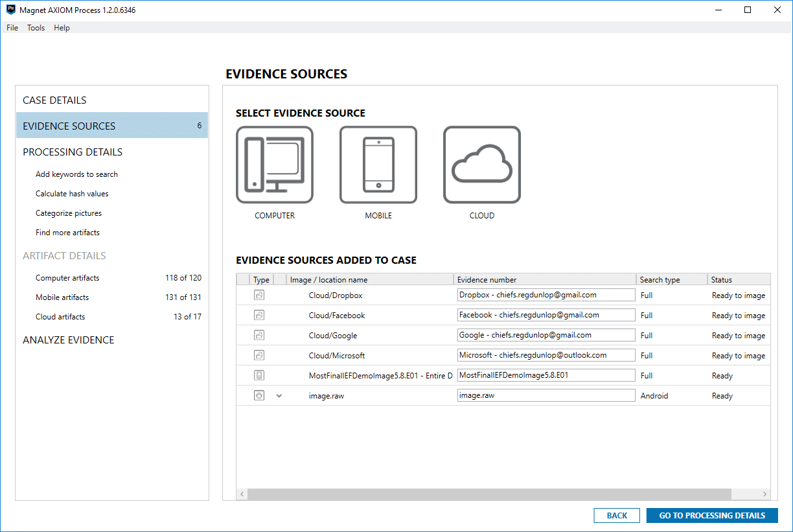The width and height of the screenshot is (793, 532).
Task: Click the Android type icon beside image.raw
Action: (x=259, y=395)
